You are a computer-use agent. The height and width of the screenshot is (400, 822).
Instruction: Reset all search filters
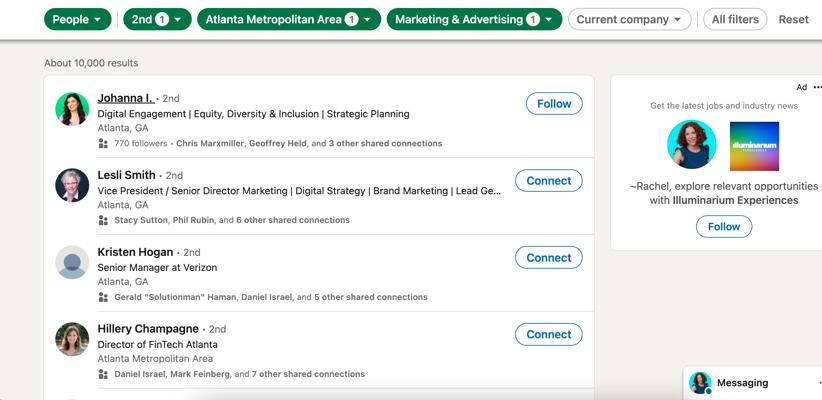(793, 19)
